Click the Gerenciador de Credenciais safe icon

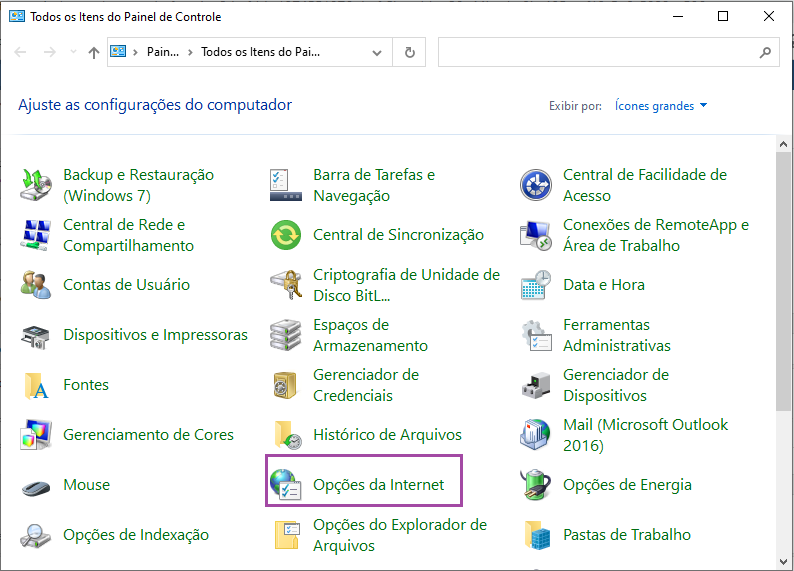click(x=286, y=385)
